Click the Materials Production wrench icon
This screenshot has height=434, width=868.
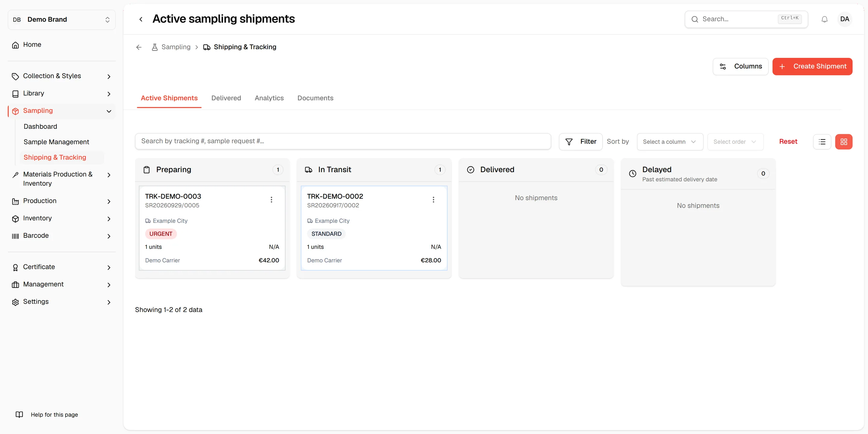point(15,175)
